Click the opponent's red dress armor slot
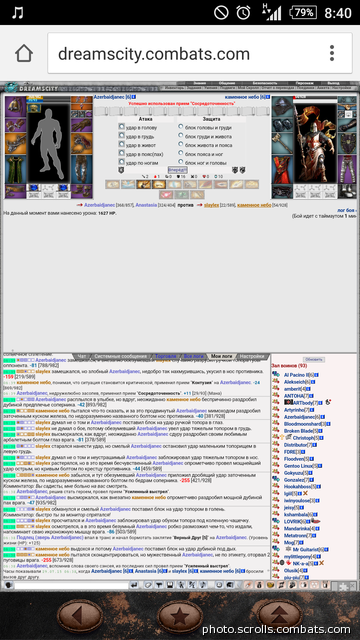 click(x=282, y=169)
